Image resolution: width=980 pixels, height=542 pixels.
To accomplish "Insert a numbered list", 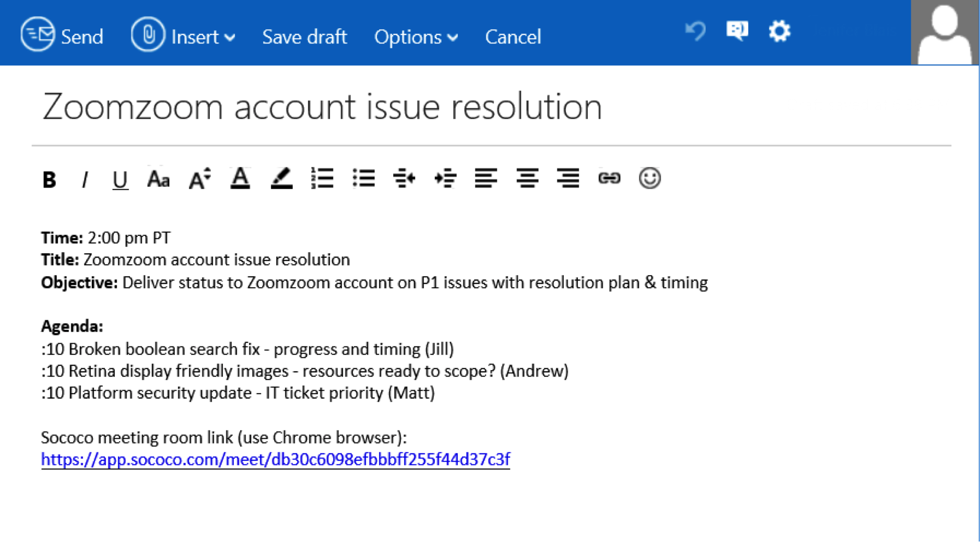I will pos(322,178).
